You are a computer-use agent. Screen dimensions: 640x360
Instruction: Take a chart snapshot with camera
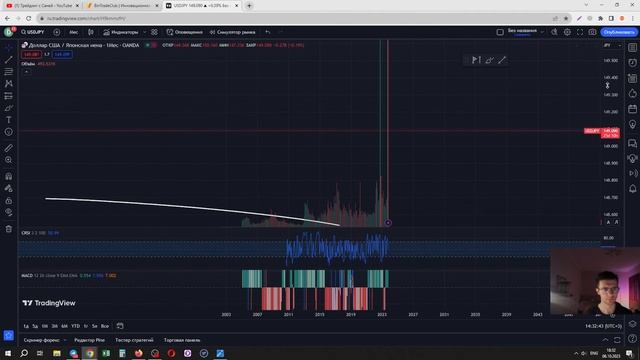pos(592,32)
